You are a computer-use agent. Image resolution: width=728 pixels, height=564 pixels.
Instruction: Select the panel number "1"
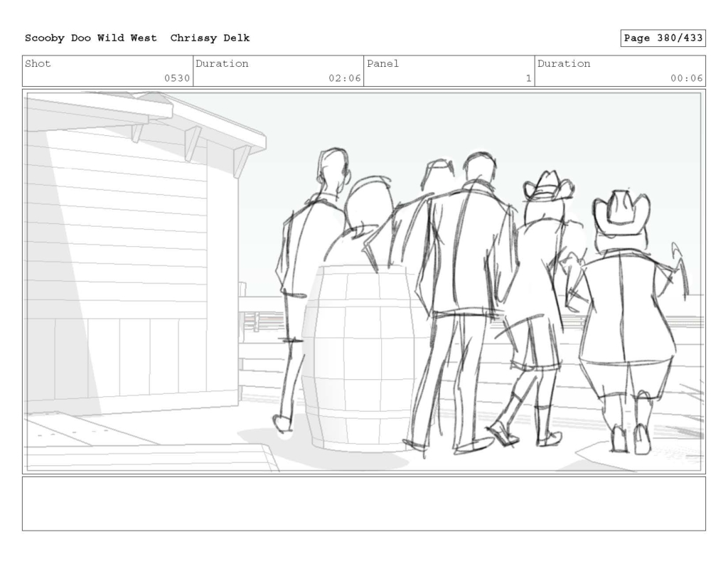[x=528, y=78]
